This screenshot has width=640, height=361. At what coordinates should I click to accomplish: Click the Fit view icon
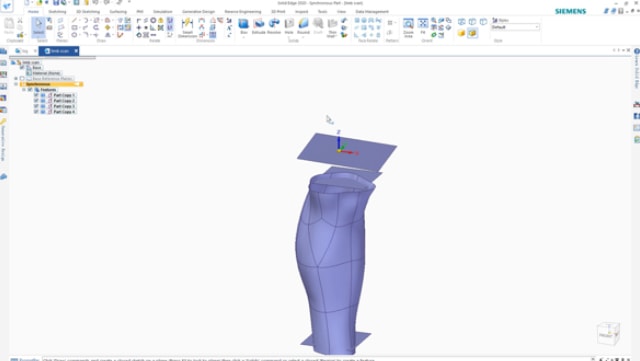423,27
